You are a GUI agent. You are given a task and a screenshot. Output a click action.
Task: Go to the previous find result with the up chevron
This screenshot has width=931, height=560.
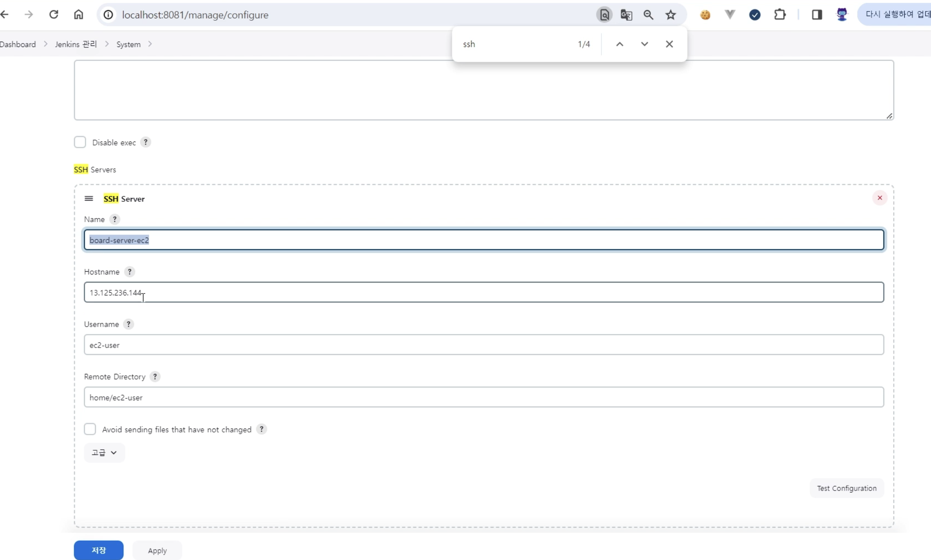coord(619,44)
